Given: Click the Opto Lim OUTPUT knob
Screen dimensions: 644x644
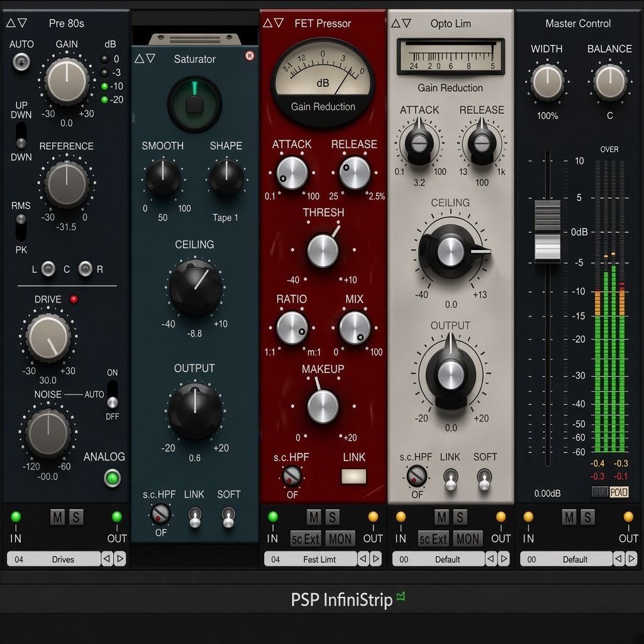Looking at the screenshot, I should point(450,374).
